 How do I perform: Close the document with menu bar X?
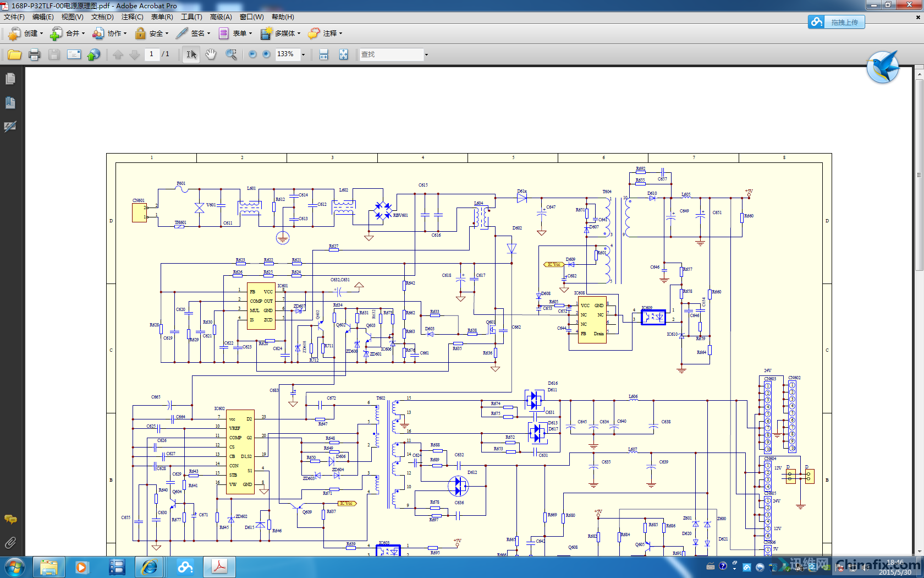[917, 17]
